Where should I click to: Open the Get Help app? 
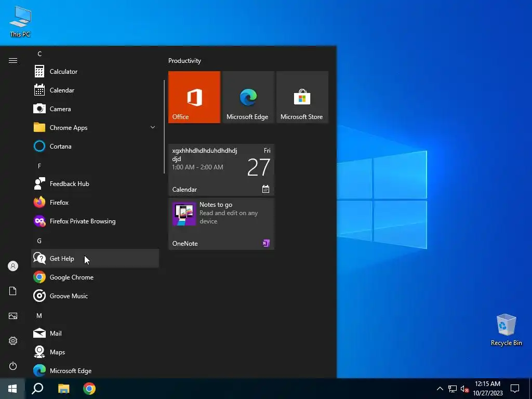[95, 259]
